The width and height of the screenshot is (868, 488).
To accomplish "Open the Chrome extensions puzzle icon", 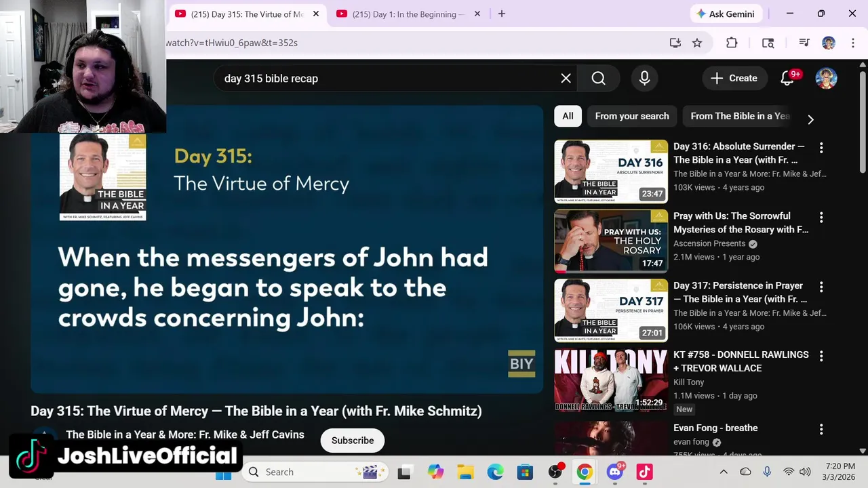I will pyautogui.click(x=732, y=43).
